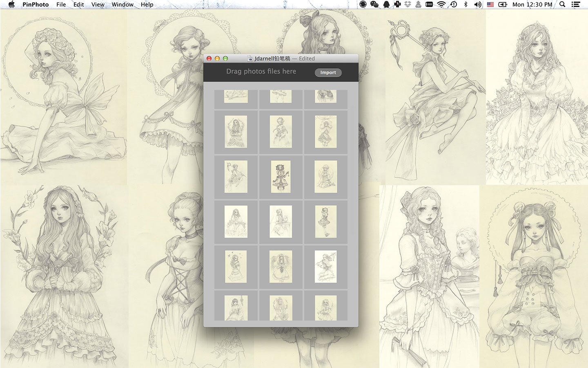Select thumbnail of girl sitting holding a staff
This screenshot has width=588, height=368.
pyautogui.click(x=236, y=177)
